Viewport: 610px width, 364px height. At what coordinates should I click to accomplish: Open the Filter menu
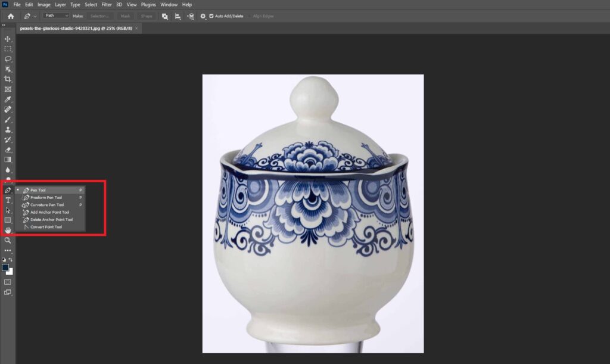(x=107, y=5)
